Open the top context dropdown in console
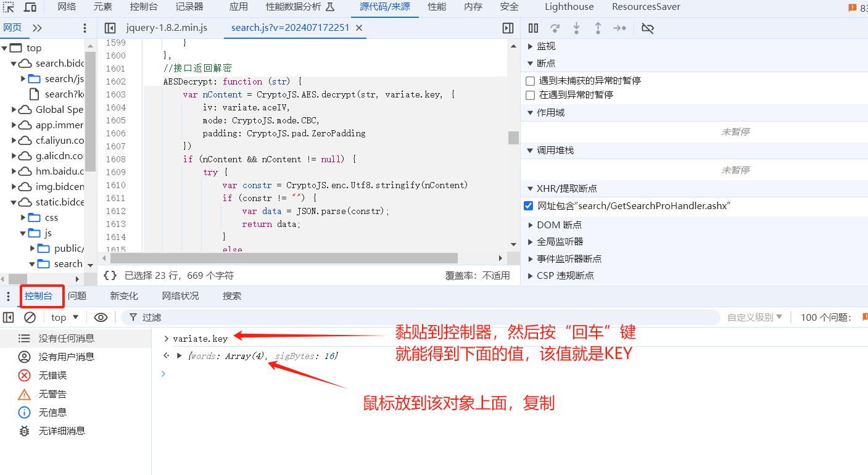This screenshot has height=475, width=868. click(x=65, y=317)
